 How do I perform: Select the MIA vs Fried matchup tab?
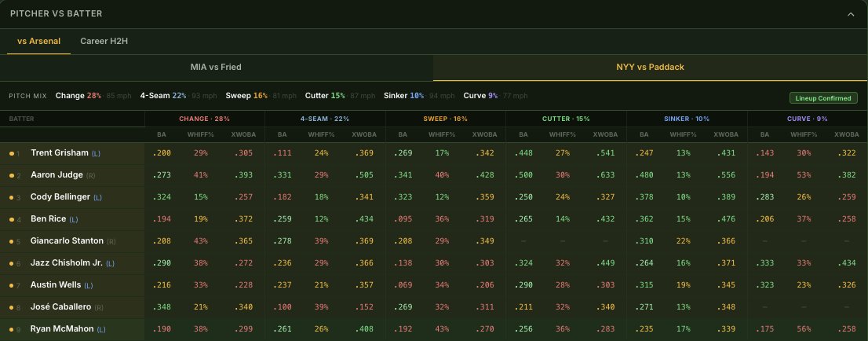click(216, 67)
